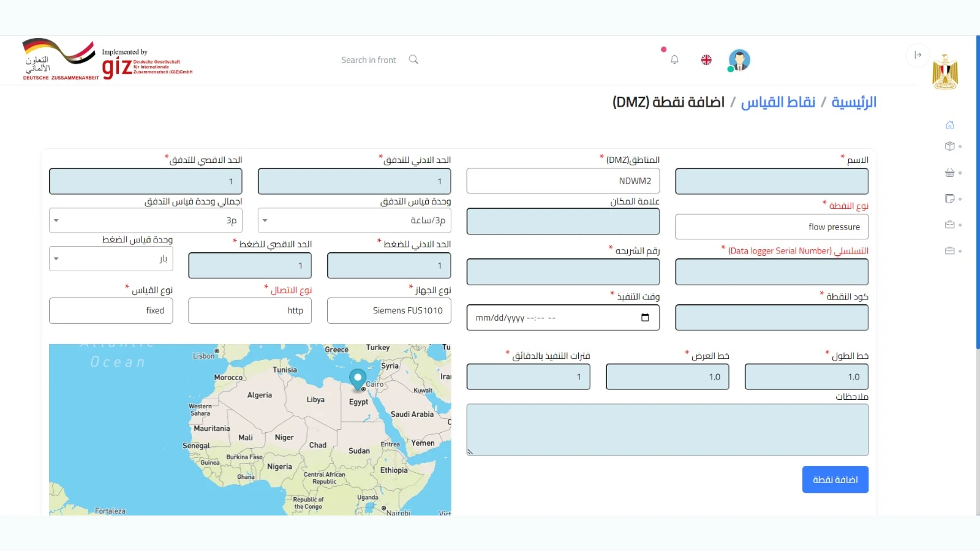The width and height of the screenshot is (980, 551).
Task: Click the رقم الشريحه SIM number field
Action: click(563, 272)
